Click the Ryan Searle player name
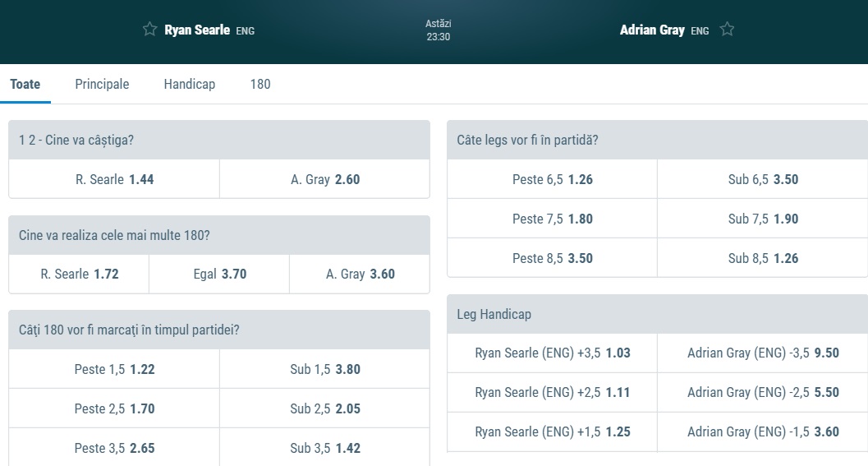This screenshot has width=868, height=466. [x=197, y=30]
